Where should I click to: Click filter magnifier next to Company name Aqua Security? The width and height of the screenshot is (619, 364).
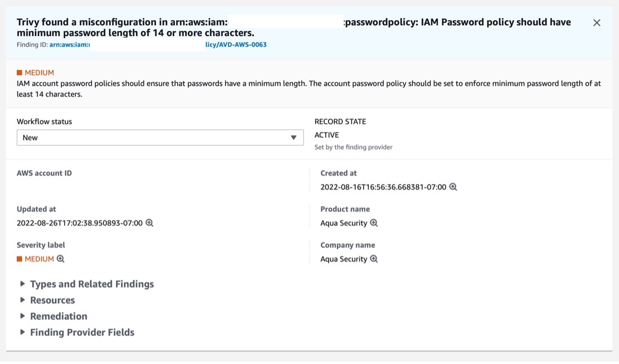(x=374, y=259)
